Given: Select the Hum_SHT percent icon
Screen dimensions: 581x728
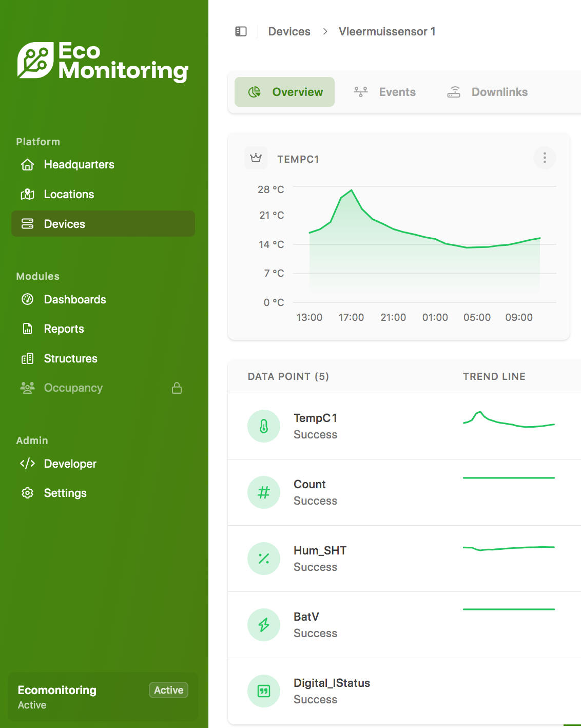Looking at the screenshot, I should [x=264, y=559].
